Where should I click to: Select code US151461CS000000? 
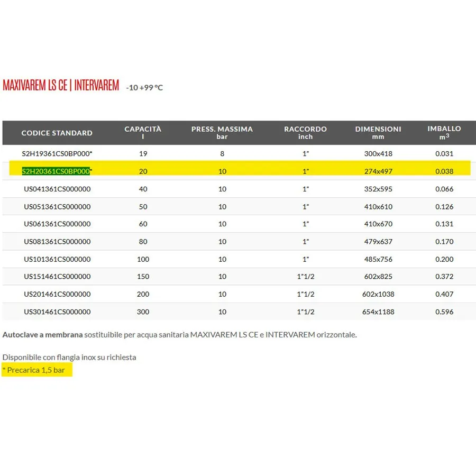point(57,277)
